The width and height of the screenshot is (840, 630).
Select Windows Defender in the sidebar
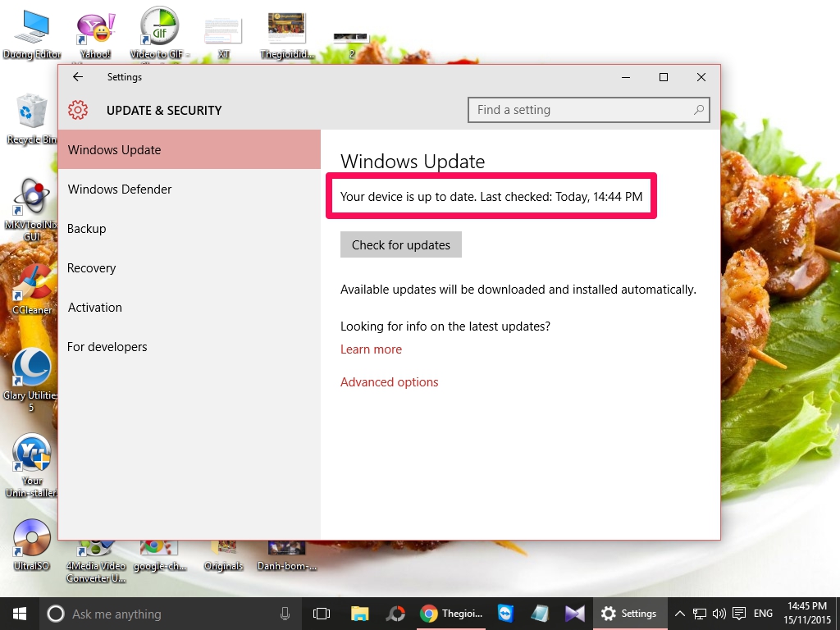point(120,189)
